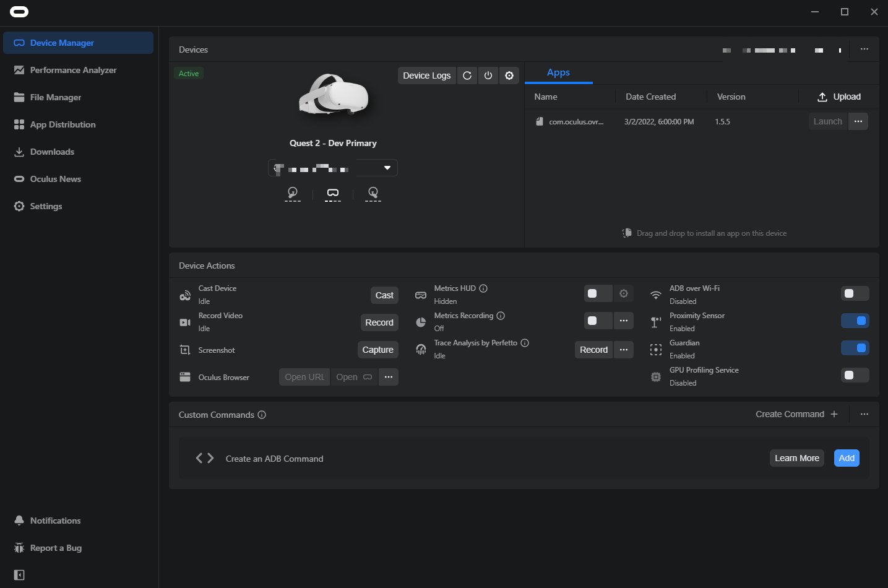Toggle Metrics HUD switch
Image resolution: width=888 pixels, height=588 pixels.
[598, 293]
